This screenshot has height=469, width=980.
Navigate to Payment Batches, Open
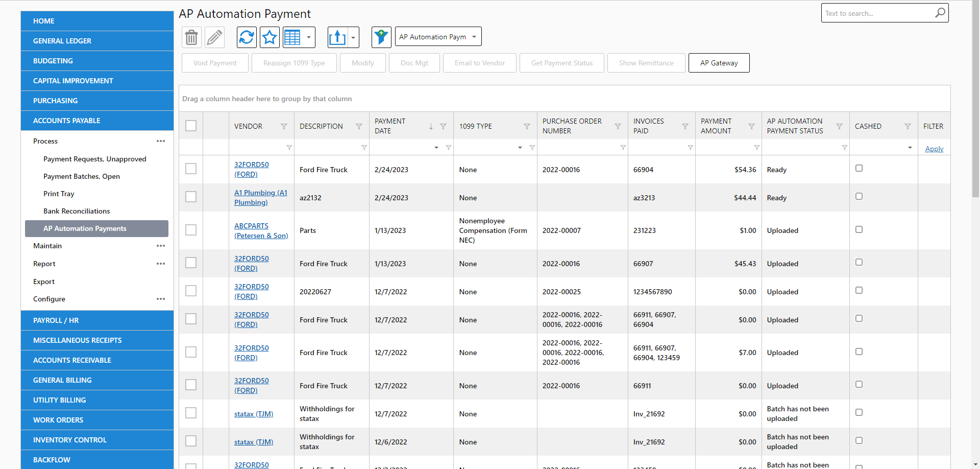(82, 176)
